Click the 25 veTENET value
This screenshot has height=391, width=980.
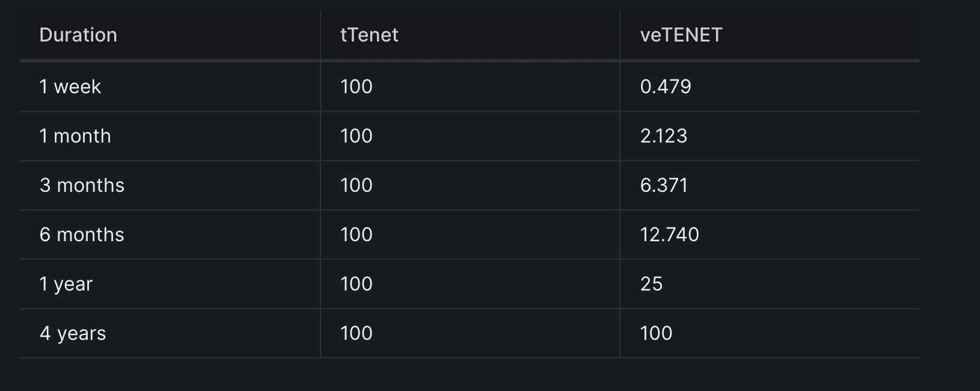(x=651, y=284)
